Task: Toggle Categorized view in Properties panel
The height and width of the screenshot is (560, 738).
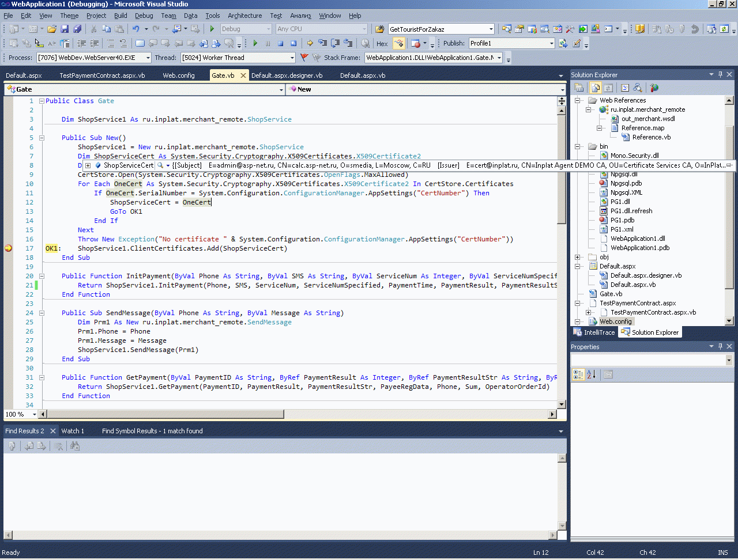Action: (x=578, y=374)
